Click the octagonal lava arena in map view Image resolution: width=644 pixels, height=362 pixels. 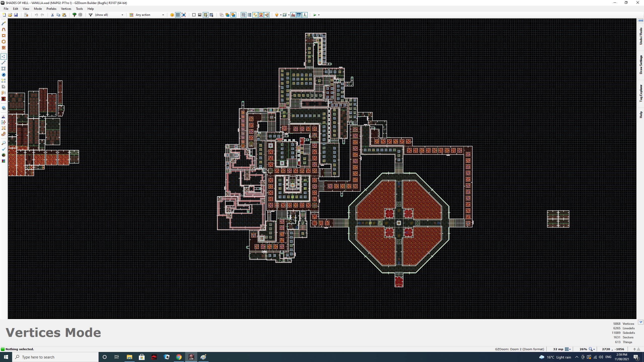pos(399,223)
